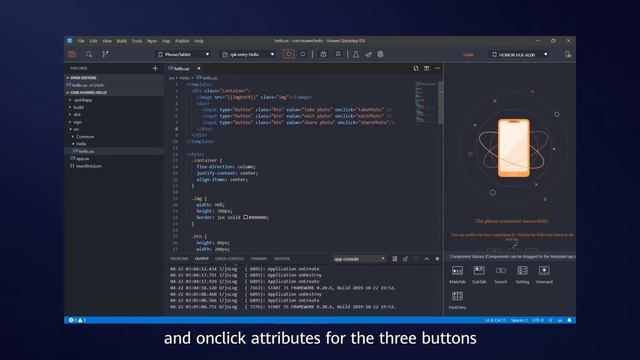Click the flask test icon in toolbar
640x360 pixels.
[x=356, y=54]
